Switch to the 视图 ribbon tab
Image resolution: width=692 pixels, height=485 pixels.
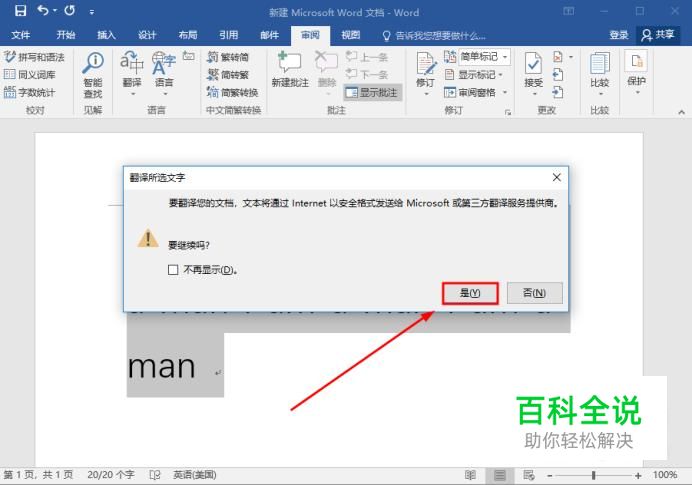(351, 35)
